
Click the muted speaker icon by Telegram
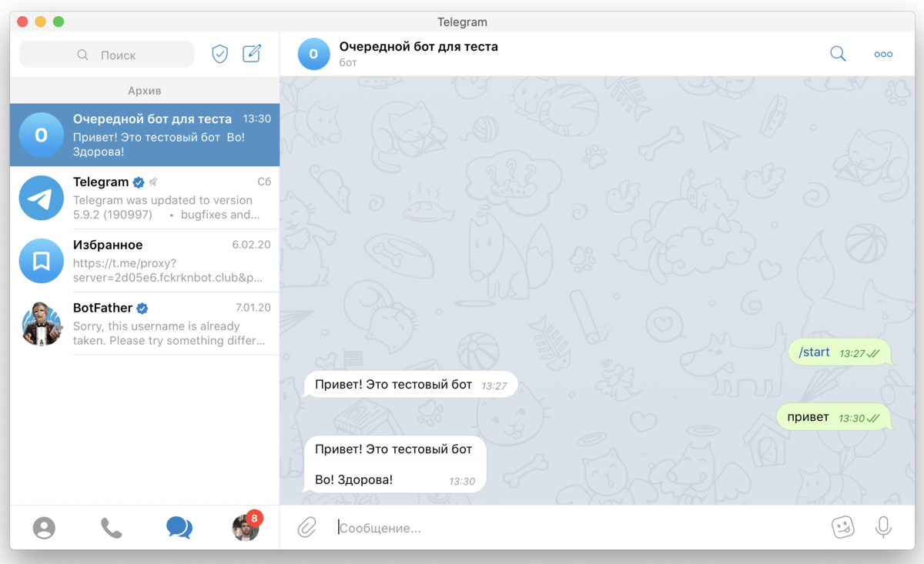pyautogui.click(x=153, y=182)
